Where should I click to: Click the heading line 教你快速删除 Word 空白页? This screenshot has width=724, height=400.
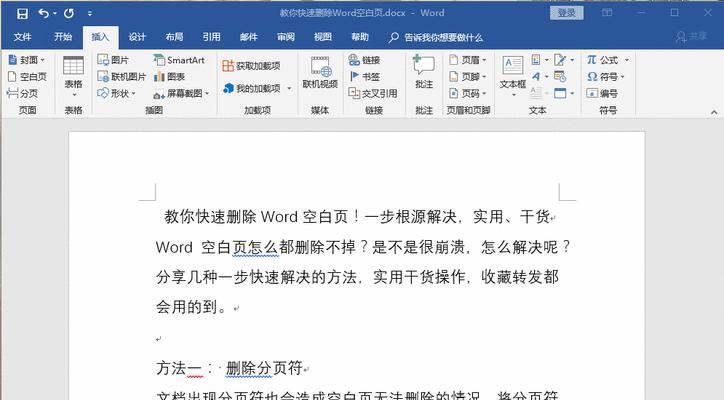[357, 216]
